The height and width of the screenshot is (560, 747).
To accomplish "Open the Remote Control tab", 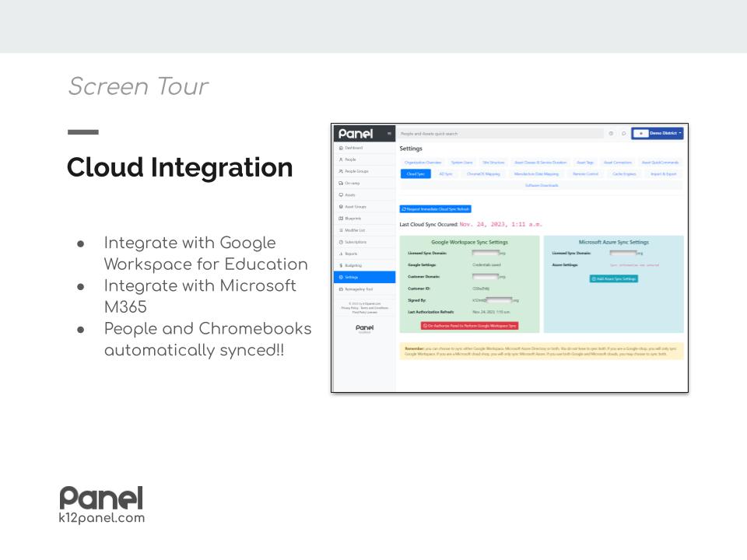I will (x=585, y=173).
